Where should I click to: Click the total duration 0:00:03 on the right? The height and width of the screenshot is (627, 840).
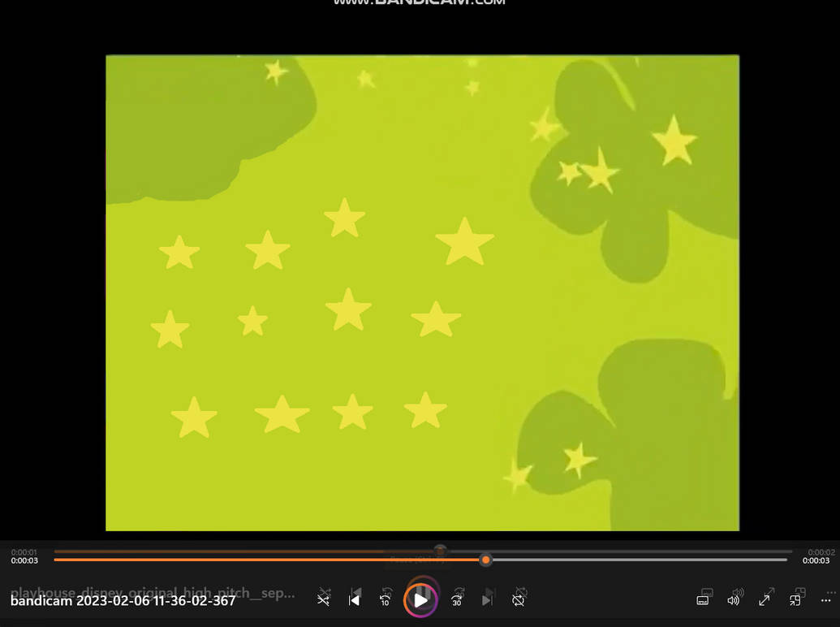coord(816,560)
